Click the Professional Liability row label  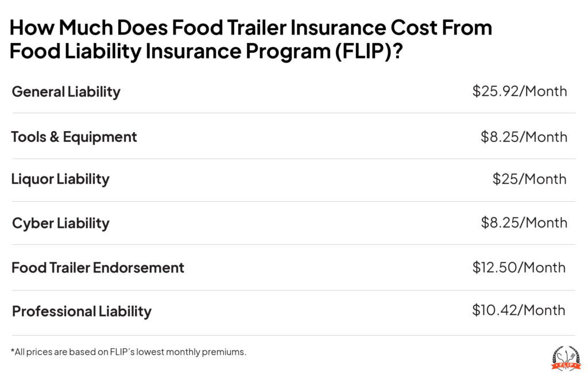pyautogui.click(x=82, y=311)
